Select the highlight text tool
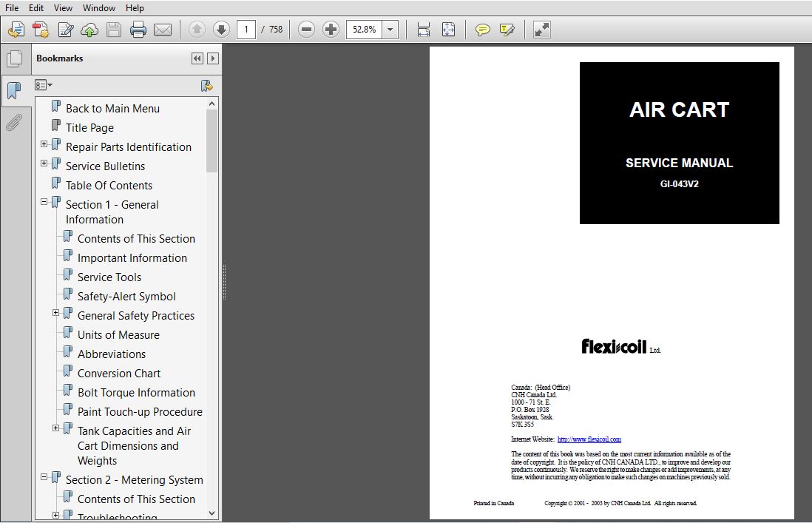 coord(507,30)
